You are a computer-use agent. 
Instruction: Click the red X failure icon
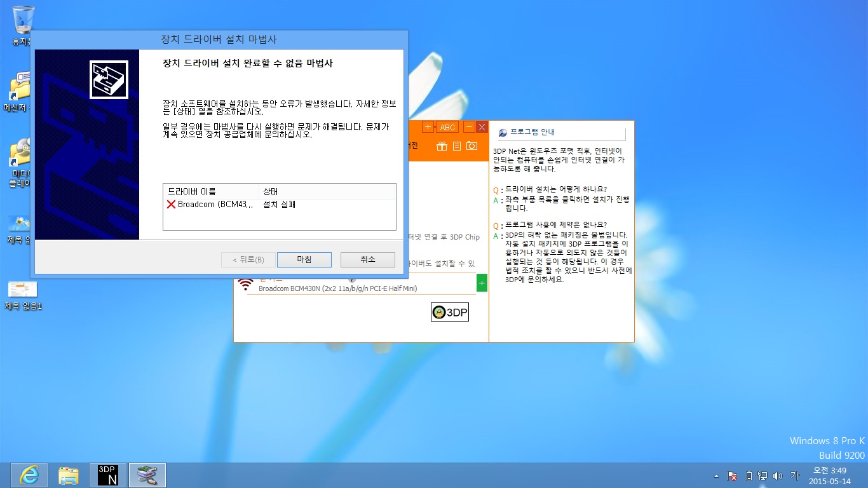pyautogui.click(x=171, y=205)
